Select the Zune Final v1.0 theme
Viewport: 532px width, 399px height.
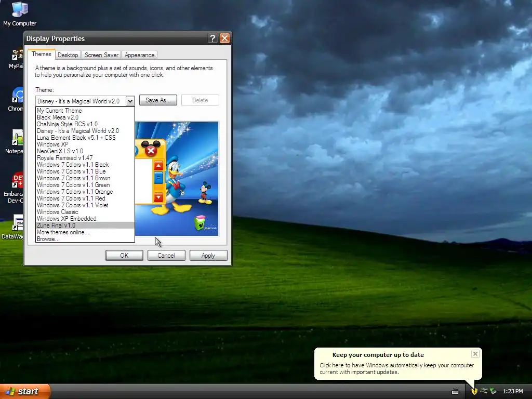point(85,225)
